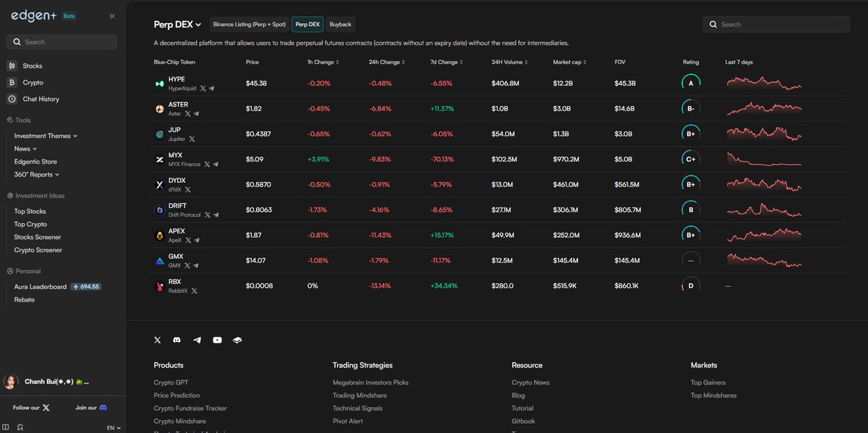Image resolution: width=868 pixels, height=433 pixels.
Task: Open the Stocks icon in sidebar
Action: tap(12, 66)
